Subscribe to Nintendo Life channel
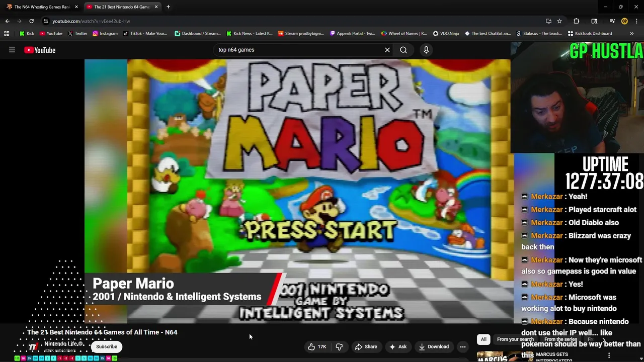644x362 pixels. [107, 346]
